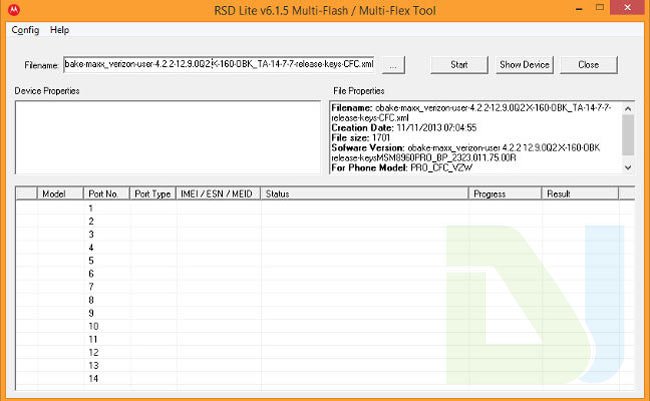Viewport: 650px width, 401px height.
Task: Select port row number 12
Action: coord(325,352)
